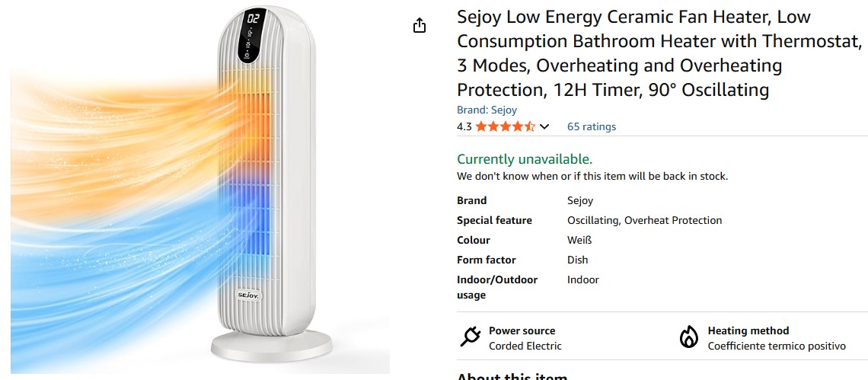The width and height of the screenshot is (868, 380).
Task: Click the heater's digital display showing 02
Action: (254, 19)
